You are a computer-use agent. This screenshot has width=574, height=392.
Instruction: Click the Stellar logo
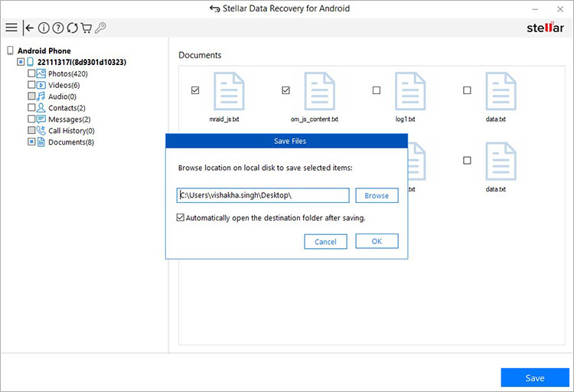pyautogui.click(x=545, y=28)
